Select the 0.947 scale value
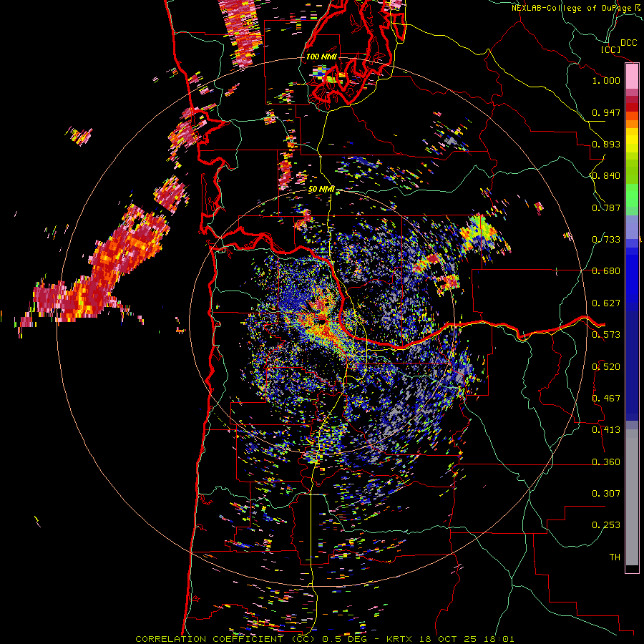The image size is (644, 644). pos(606,112)
